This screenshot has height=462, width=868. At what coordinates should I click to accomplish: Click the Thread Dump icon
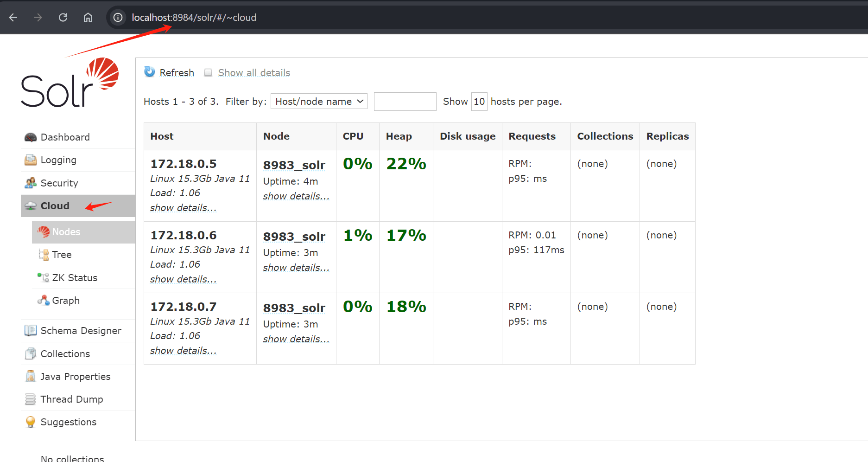tap(31, 399)
